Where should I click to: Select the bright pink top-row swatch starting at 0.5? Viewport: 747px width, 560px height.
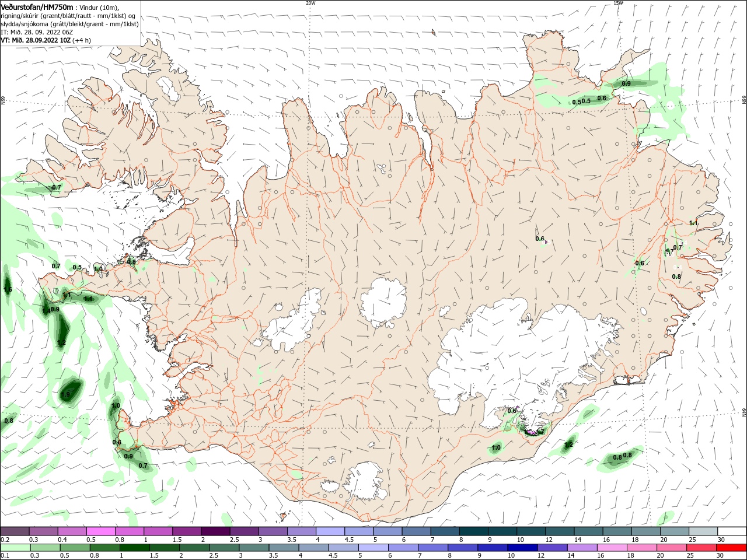(100, 531)
